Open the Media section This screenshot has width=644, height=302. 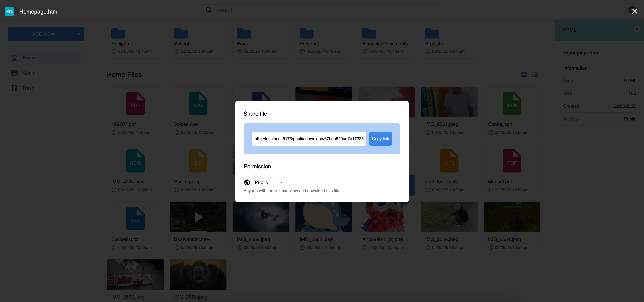(46, 73)
